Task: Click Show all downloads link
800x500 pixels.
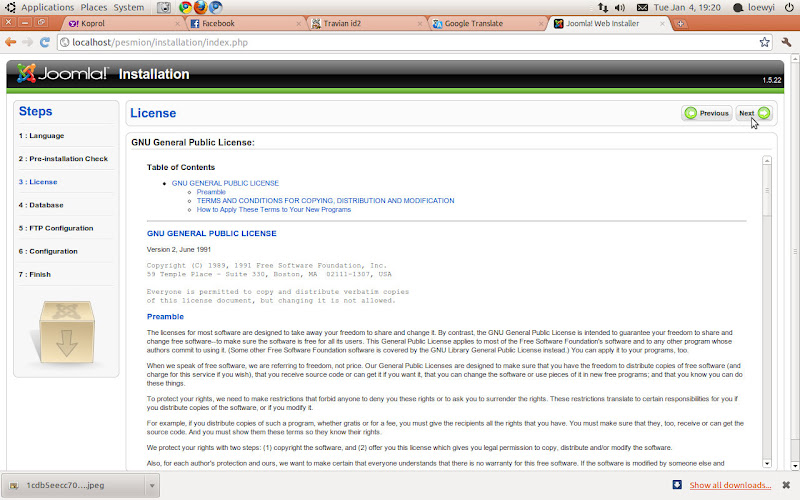Action: tap(730, 485)
